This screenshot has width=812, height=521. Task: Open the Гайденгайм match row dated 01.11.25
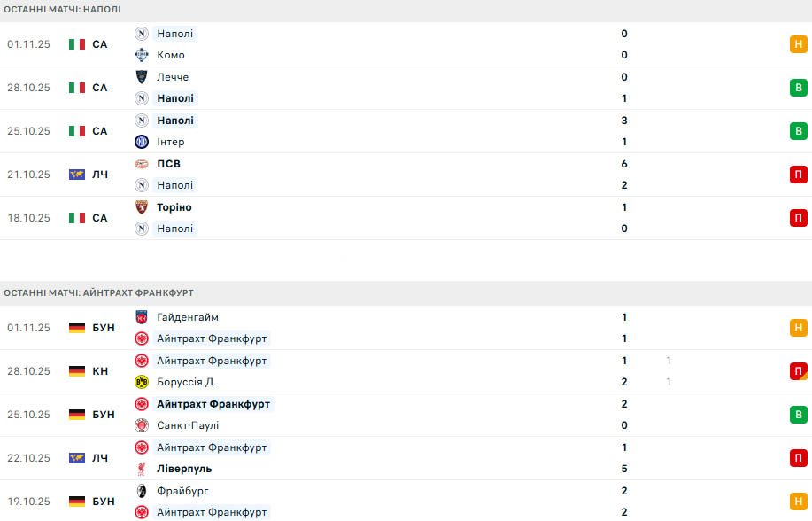398,328
